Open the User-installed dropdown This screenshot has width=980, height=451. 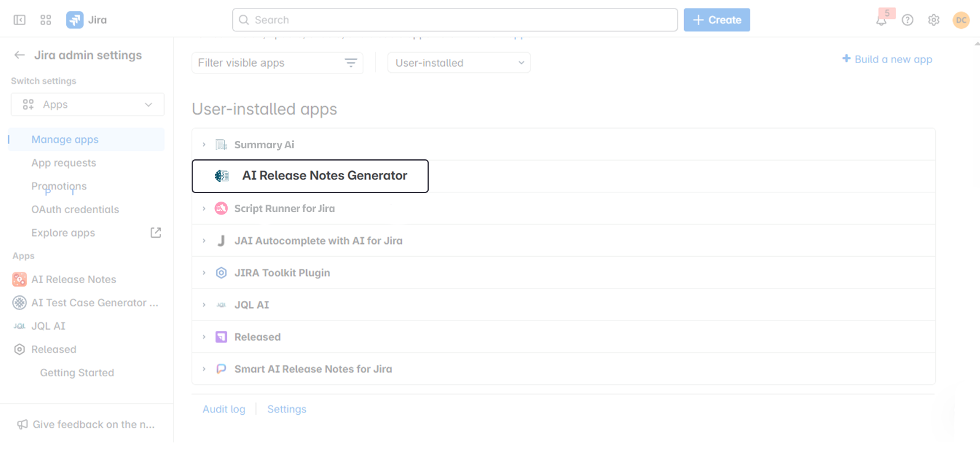pos(459,63)
